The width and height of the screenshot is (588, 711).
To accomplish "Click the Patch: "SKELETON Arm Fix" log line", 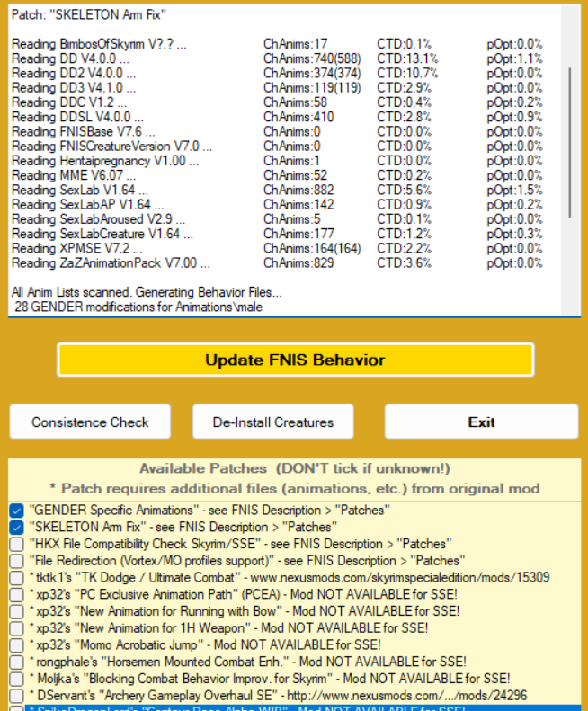I will (x=89, y=15).
